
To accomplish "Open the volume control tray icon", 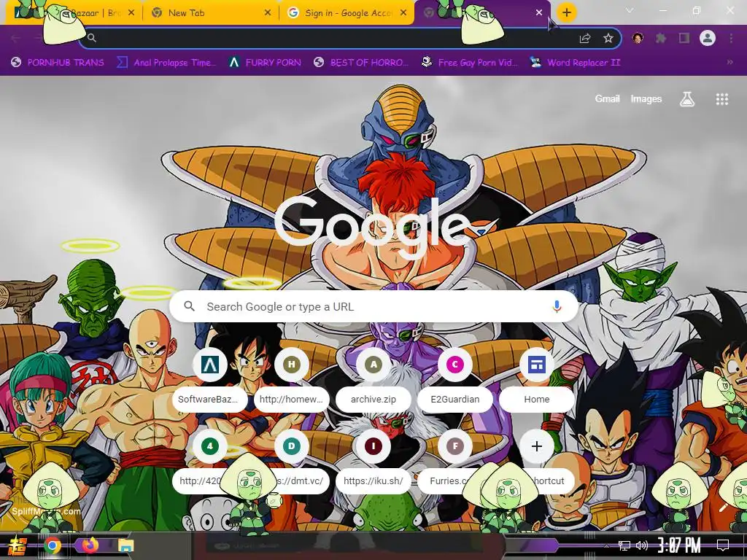I will (642, 545).
